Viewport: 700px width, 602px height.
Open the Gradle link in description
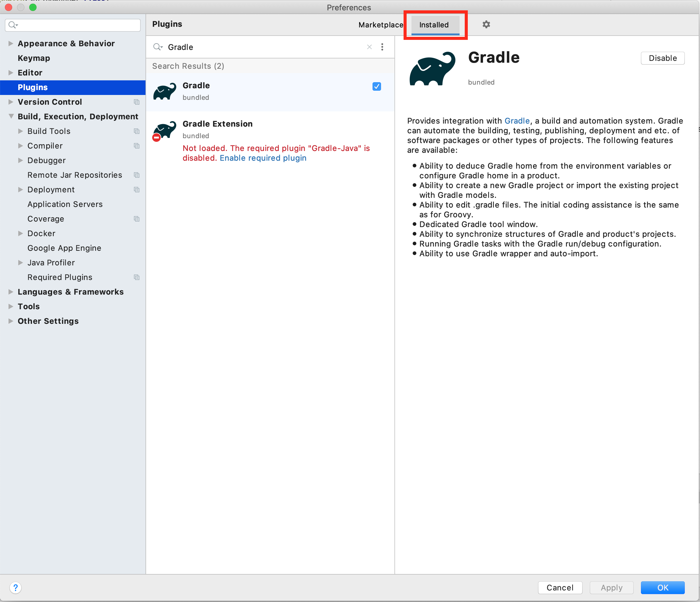click(516, 121)
